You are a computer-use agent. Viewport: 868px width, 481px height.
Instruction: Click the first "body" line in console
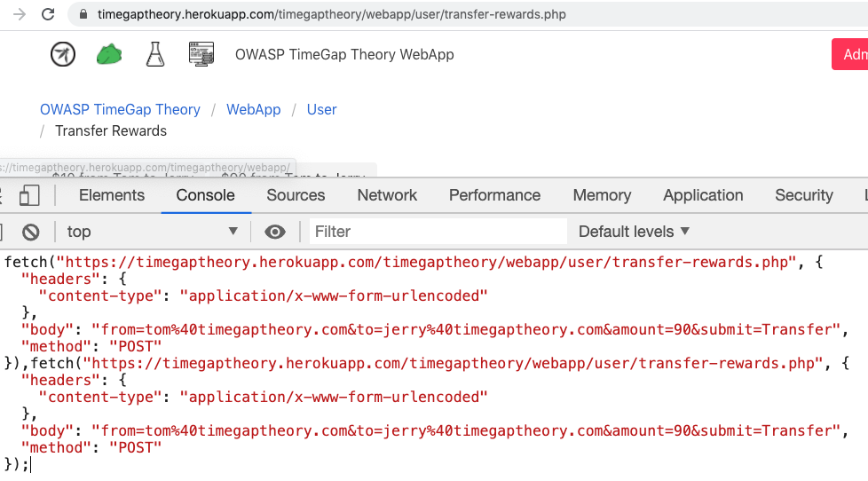click(435, 329)
